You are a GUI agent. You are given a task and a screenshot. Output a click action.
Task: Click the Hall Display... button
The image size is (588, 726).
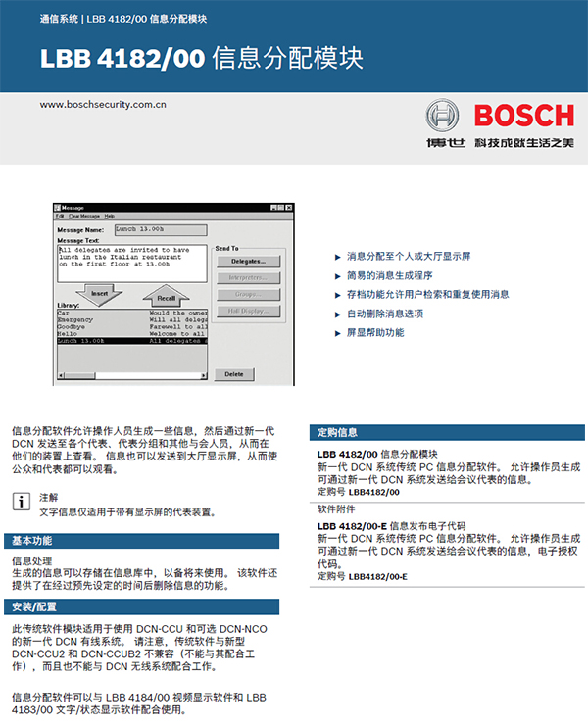click(x=249, y=312)
